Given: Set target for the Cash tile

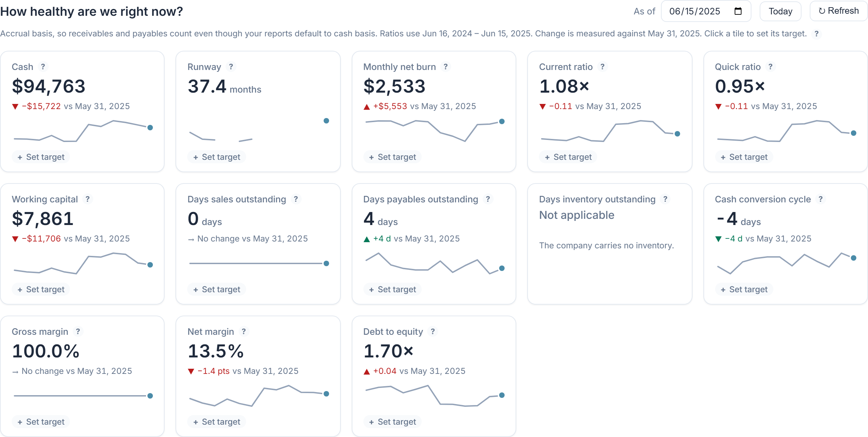Looking at the screenshot, I should click(41, 157).
